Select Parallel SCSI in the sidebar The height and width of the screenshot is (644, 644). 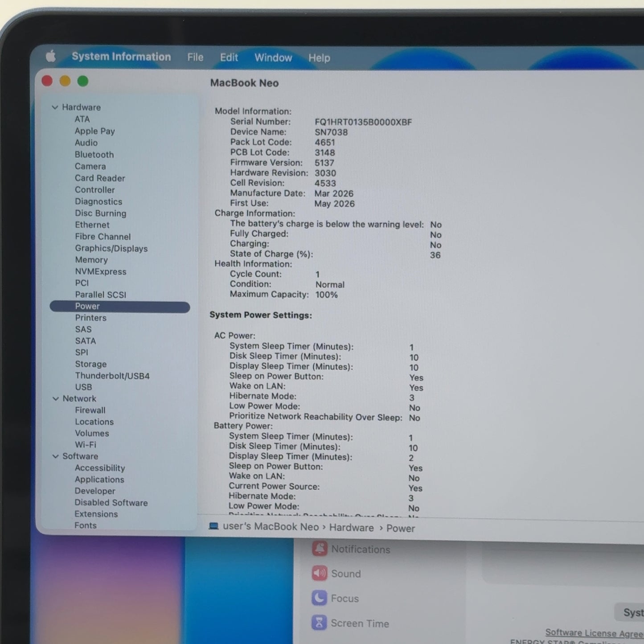[x=100, y=295]
